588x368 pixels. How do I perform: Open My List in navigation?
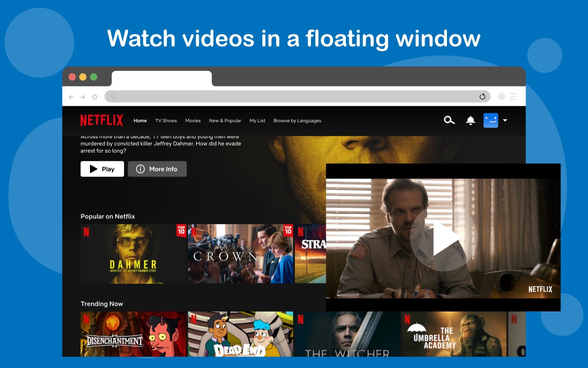257,121
